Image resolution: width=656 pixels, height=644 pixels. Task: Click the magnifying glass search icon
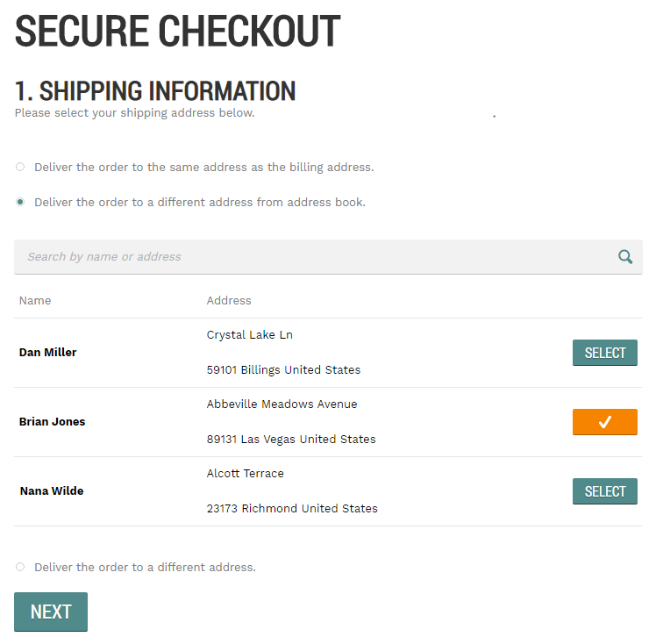pos(625,256)
